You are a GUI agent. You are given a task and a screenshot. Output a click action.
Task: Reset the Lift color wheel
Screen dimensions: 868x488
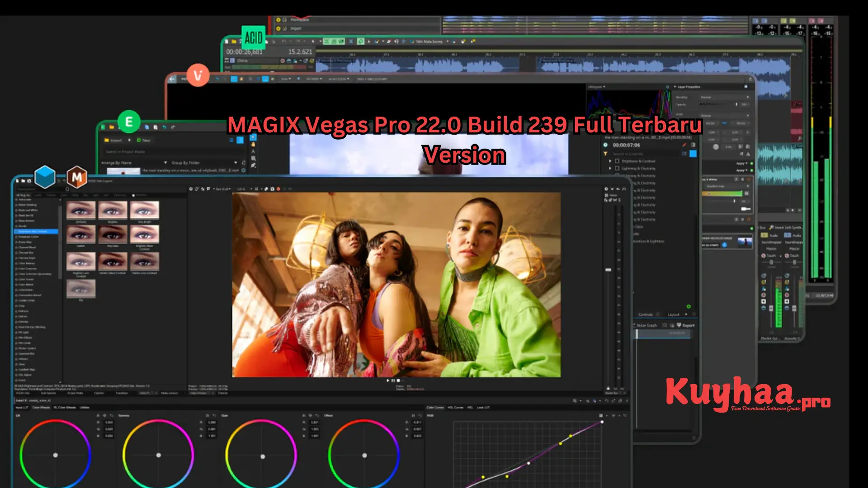pyautogui.click(x=111, y=415)
